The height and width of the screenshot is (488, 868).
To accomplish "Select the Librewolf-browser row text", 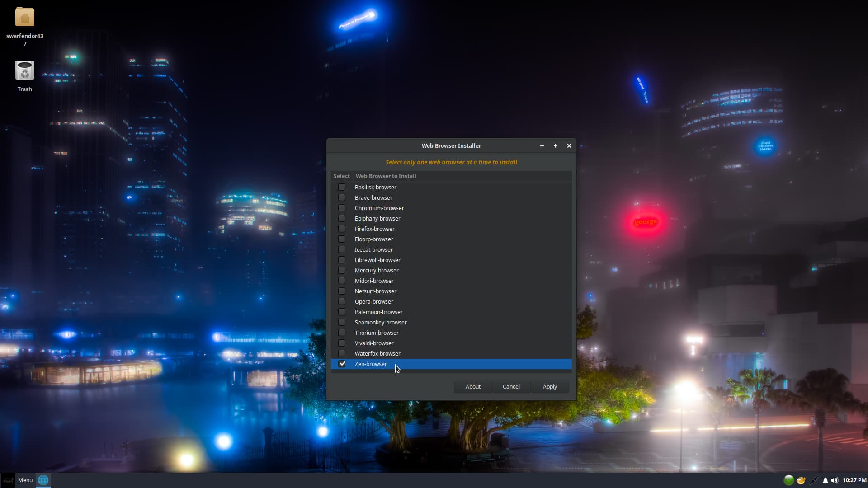I will coord(377,260).
